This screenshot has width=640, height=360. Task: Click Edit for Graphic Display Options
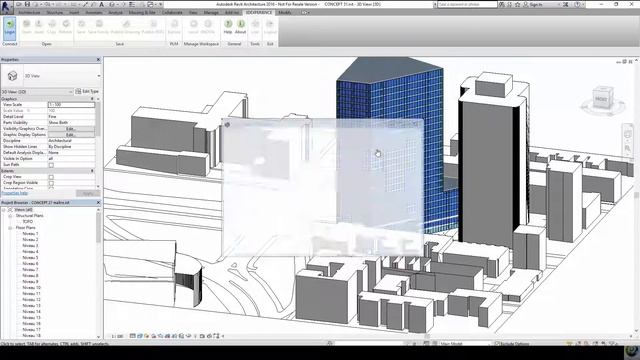coord(71,135)
